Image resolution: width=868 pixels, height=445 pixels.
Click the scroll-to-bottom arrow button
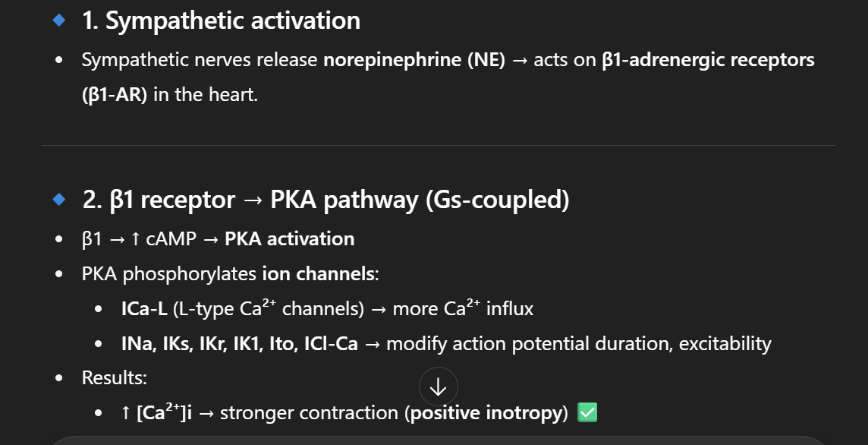pyautogui.click(x=438, y=387)
